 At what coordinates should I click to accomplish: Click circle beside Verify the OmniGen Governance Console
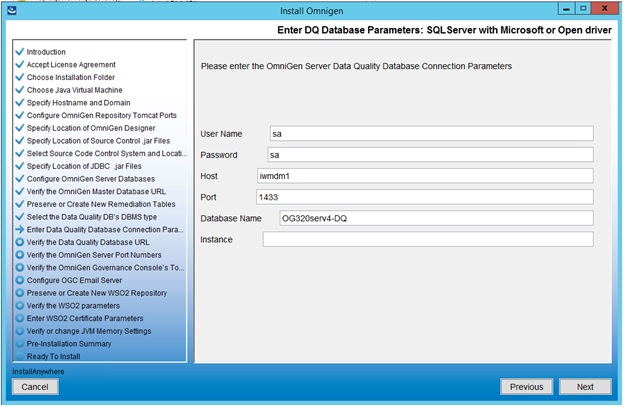pyautogui.click(x=20, y=267)
